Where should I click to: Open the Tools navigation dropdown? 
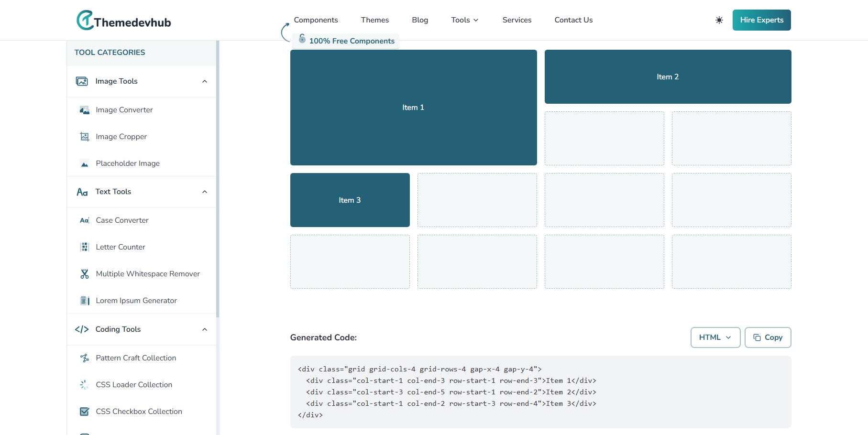point(464,20)
